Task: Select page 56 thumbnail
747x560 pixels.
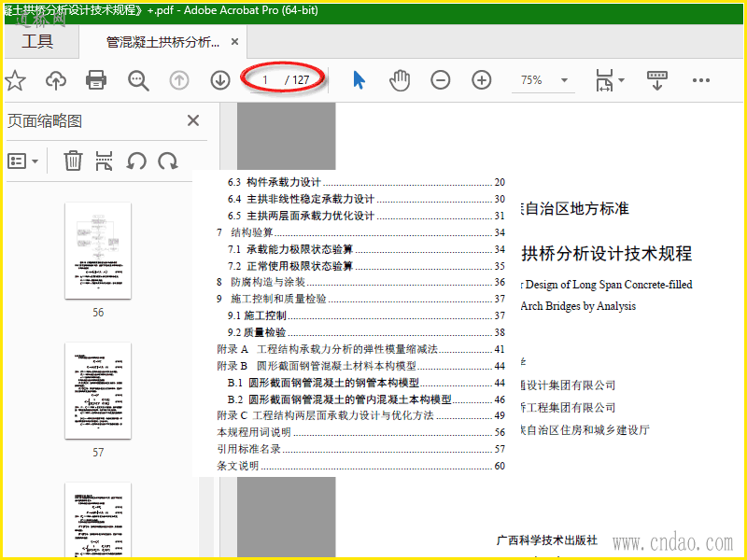Action: click(x=98, y=251)
